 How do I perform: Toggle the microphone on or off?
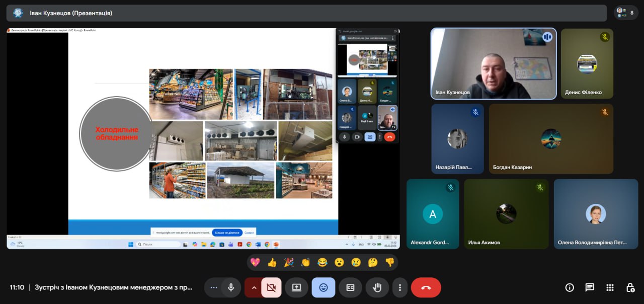231,287
